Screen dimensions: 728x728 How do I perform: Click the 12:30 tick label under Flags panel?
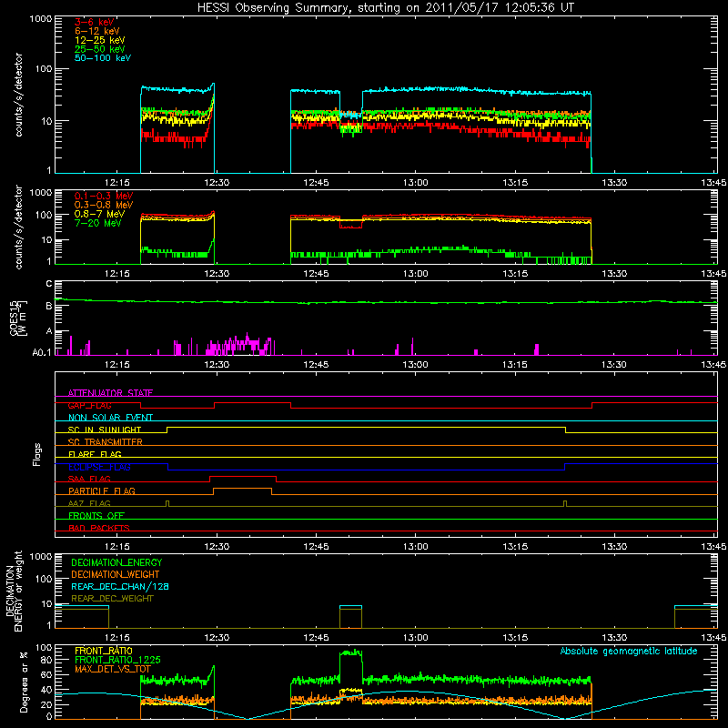pyautogui.click(x=217, y=547)
